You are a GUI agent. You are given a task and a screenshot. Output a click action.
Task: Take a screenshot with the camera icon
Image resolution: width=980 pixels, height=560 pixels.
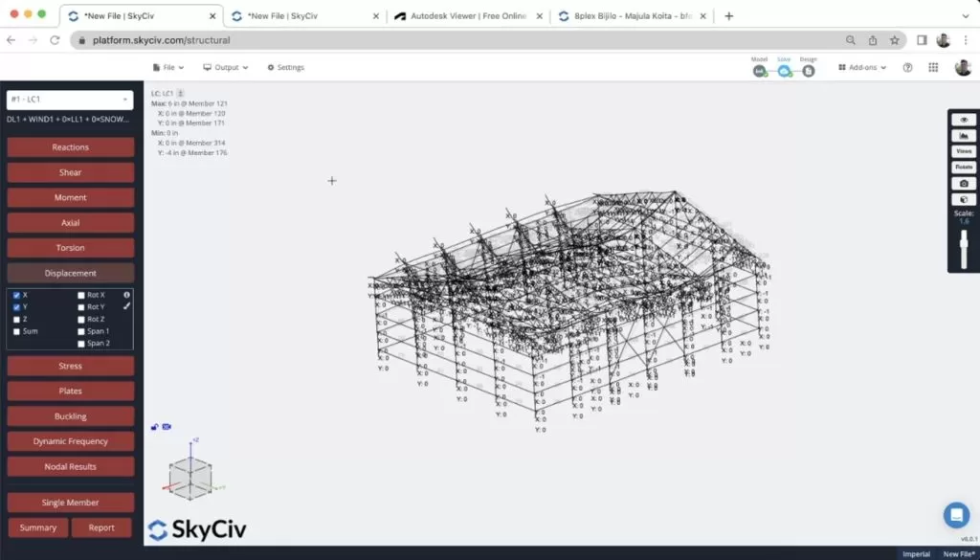(x=963, y=182)
